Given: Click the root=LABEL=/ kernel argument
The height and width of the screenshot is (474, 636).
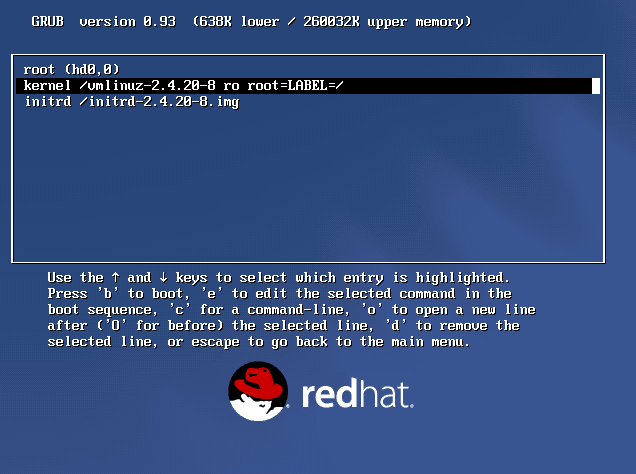Looking at the screenshot, I should click(295, 86).
